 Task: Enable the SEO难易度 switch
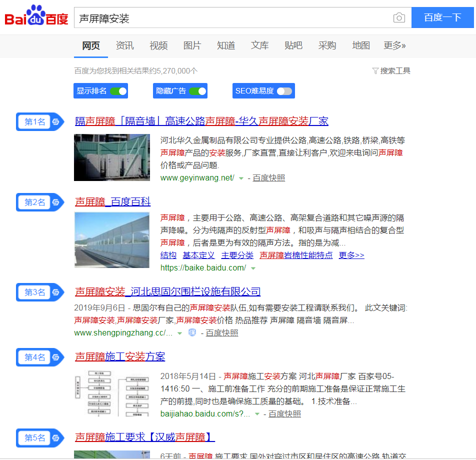(x=284, y=91)
